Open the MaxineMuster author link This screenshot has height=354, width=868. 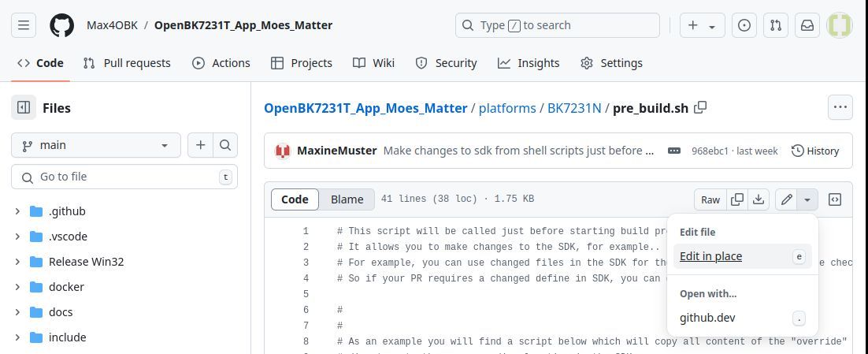click(x=337, y=151)
